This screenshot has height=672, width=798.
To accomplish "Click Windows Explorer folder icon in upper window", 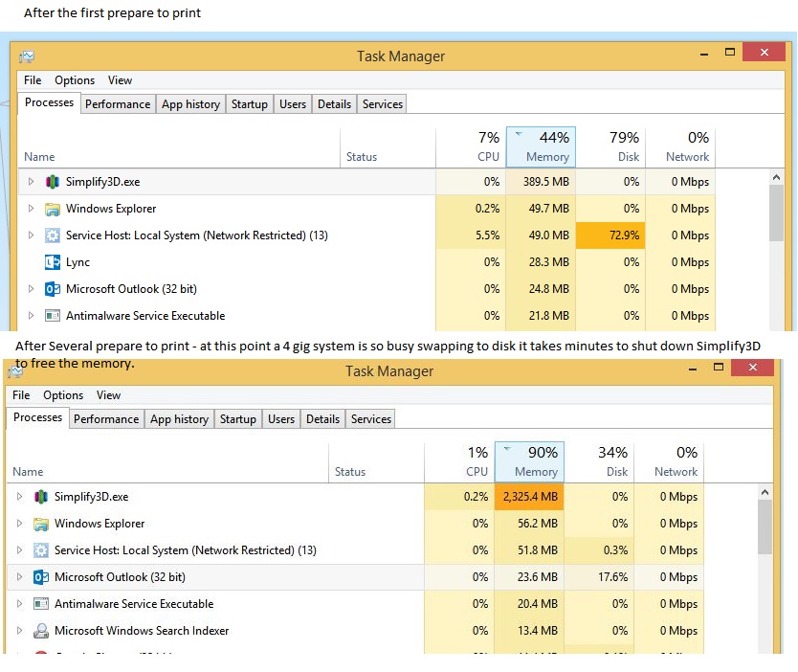I will (x=53, y=209).
